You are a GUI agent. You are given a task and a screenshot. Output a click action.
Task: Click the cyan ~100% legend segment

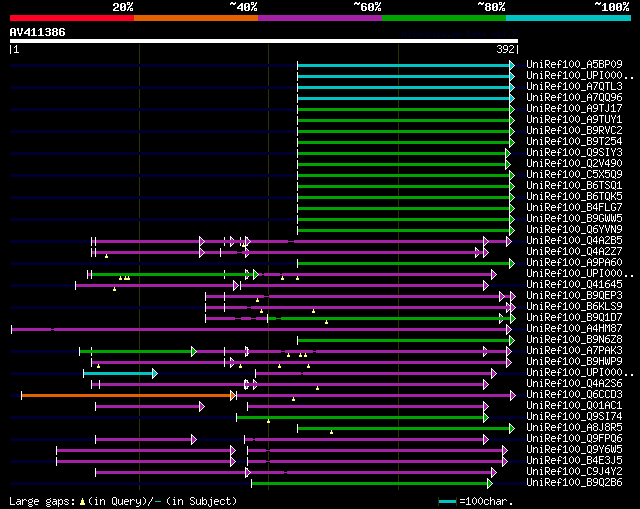pyautogui.click(x=567, y=18)
